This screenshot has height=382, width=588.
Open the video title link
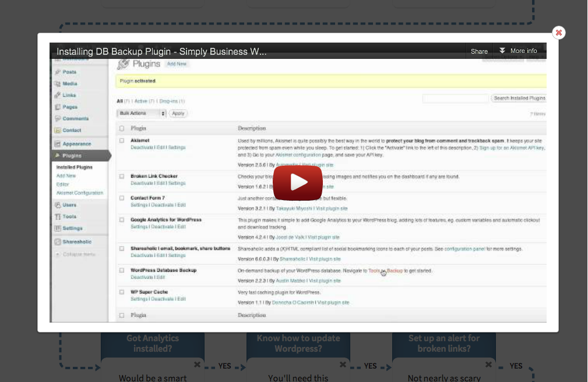161,51
